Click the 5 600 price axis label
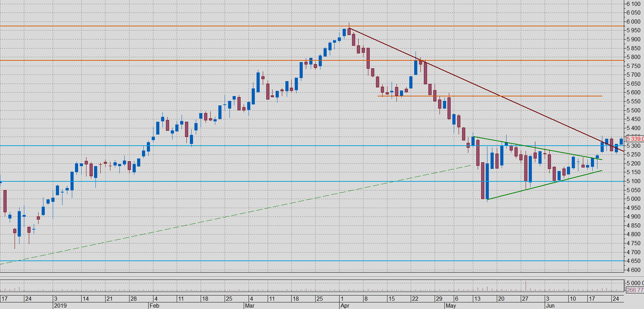 (x=634, y=93)
